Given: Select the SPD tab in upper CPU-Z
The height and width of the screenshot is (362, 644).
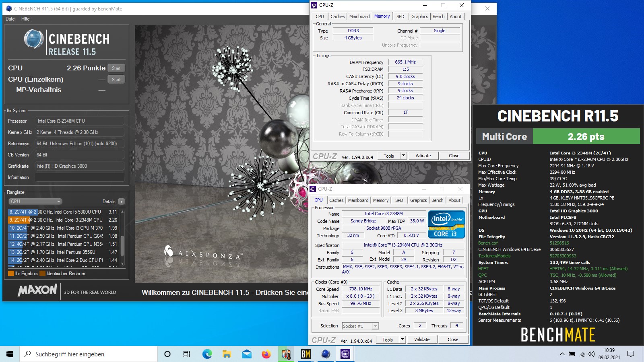Looking at the screenshot, I should pyautogui.click(x=400, y=16).
